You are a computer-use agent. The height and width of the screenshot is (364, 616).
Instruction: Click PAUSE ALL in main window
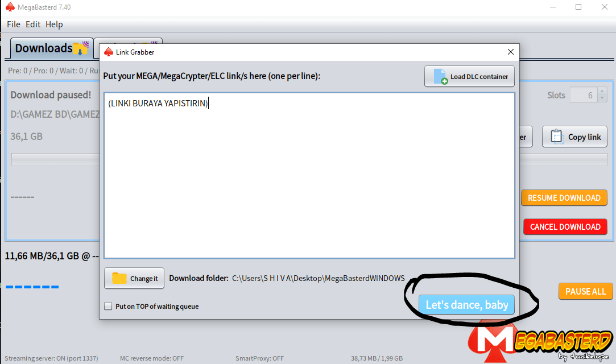(586, 291)
